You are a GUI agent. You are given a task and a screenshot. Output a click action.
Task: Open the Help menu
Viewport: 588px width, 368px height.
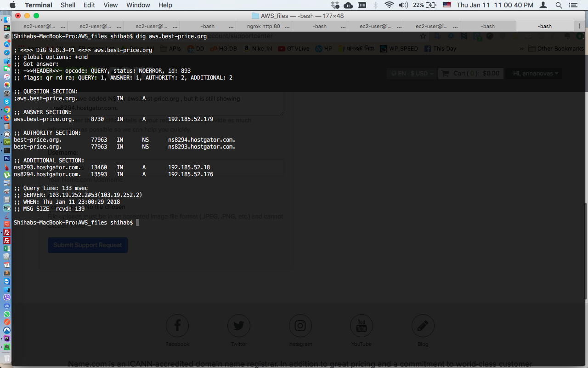click(x=165, y=5)
